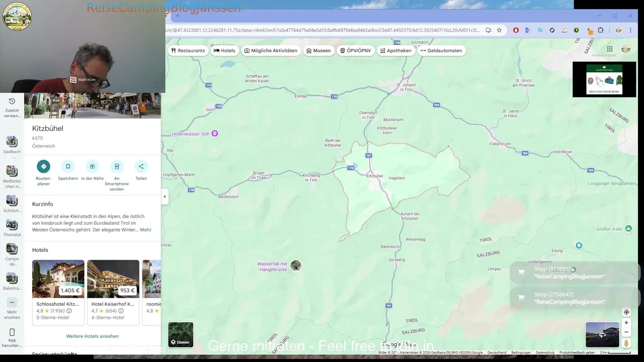
Task: Open the Campo de recent place
Action: (12, 249)
